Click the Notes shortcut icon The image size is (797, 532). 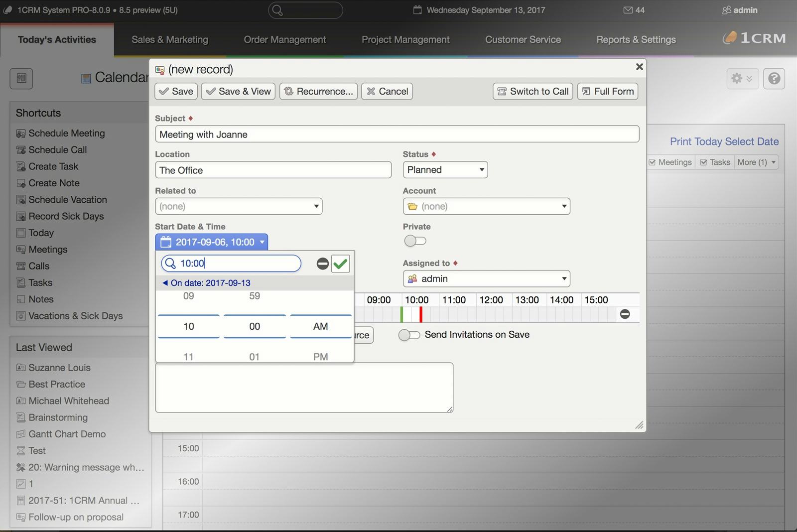[21, 299]
